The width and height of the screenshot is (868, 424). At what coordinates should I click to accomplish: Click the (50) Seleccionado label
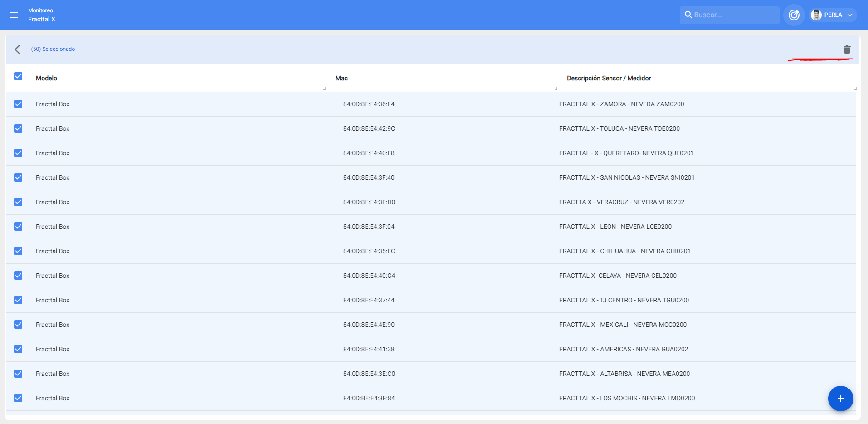53,49
